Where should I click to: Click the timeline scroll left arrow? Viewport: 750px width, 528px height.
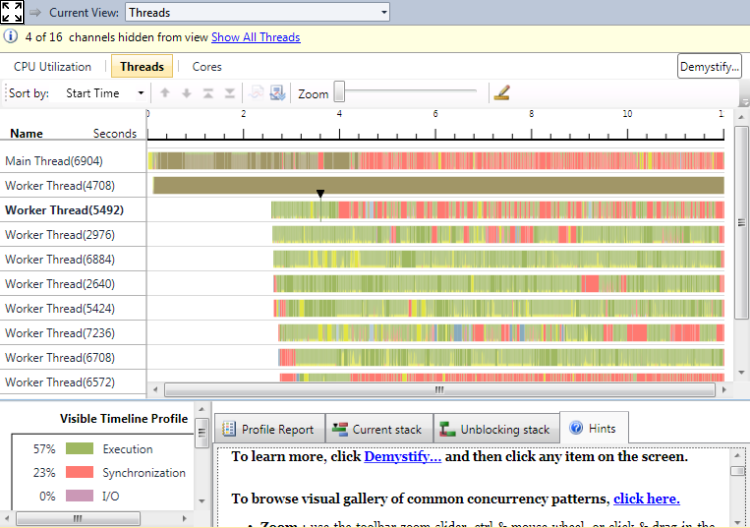pos(155,390)
